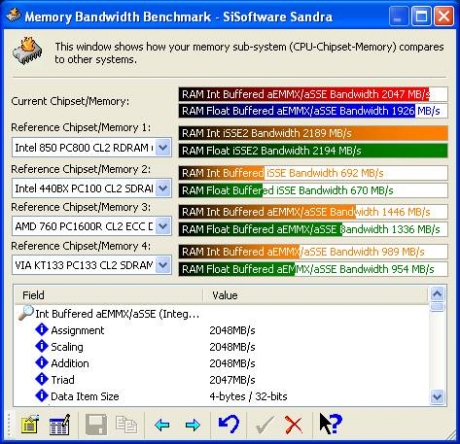This screenshot has width=460, height=444.
Task: Click the blue RAM Float Buffered 1926 MB/s bar
Action: tap(313, 111)
